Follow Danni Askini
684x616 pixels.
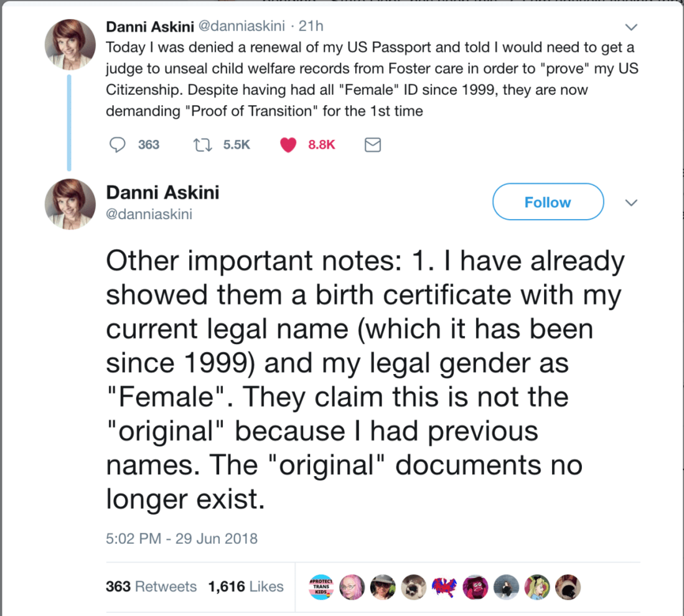(548, 202)
